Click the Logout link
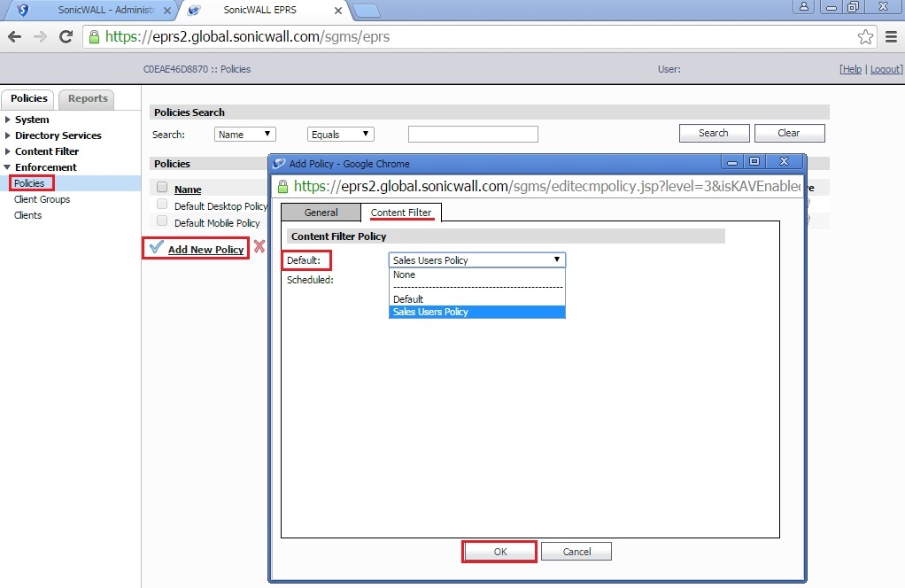Screen dimensions: 905x588 point(886,69)
